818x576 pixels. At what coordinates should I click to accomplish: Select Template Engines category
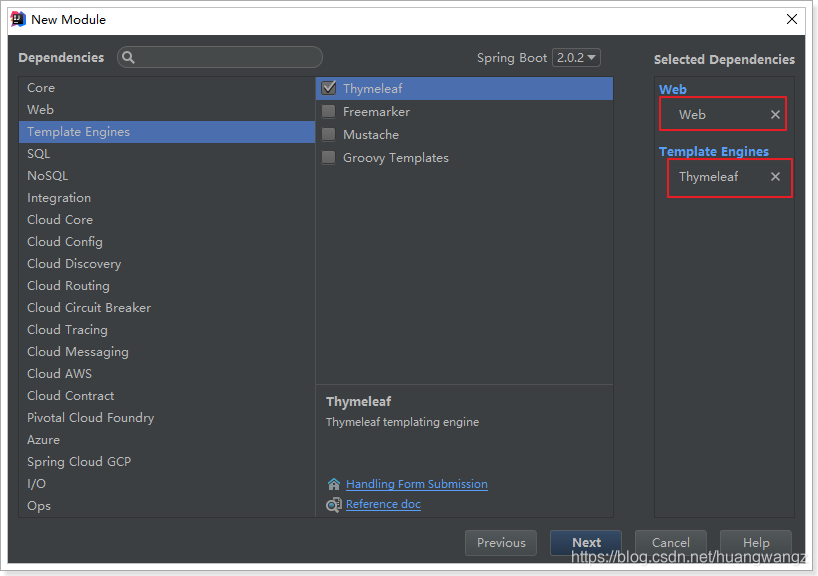(x=167, y=131)
